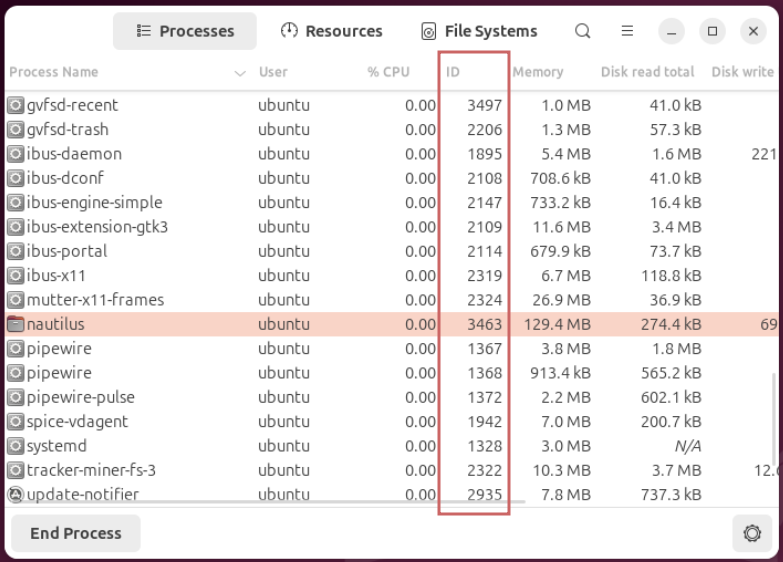The image size is (783, 562).
Task: Click the ibus-daemon process icon
Action: point(15,153)
